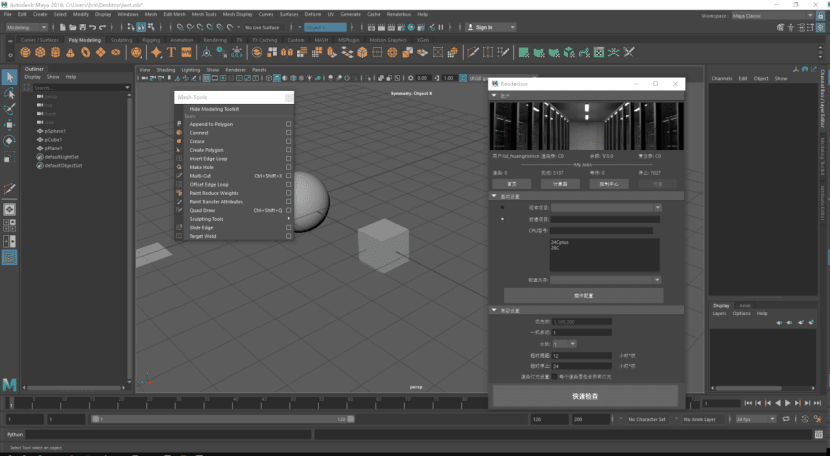Open the option box for Insert Edge Loop
The width and height of the screenshot is (830, 456).
289,159
